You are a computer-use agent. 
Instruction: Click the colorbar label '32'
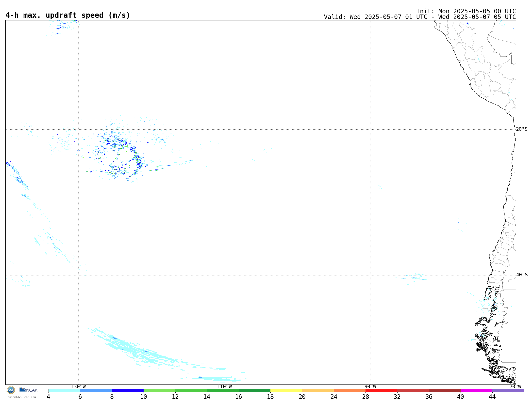(397, 397)
